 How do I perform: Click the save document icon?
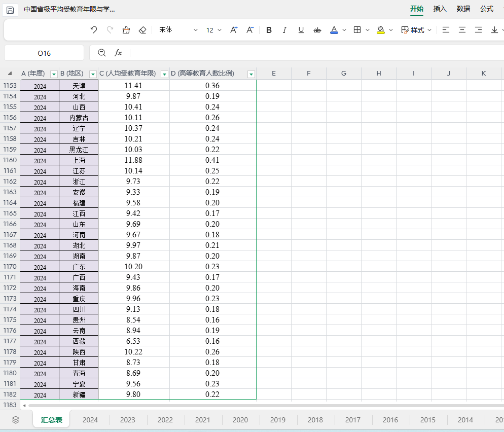(10, 10)
